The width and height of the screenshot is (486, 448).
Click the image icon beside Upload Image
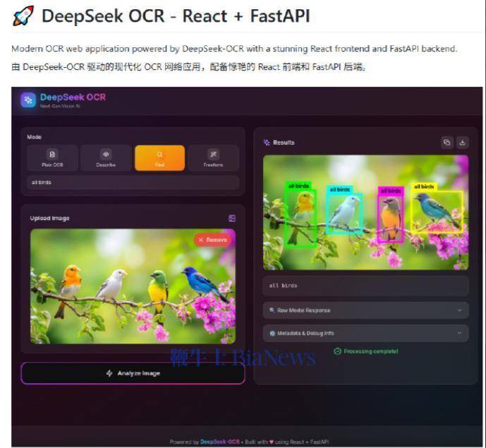click(x=232, y=218)
